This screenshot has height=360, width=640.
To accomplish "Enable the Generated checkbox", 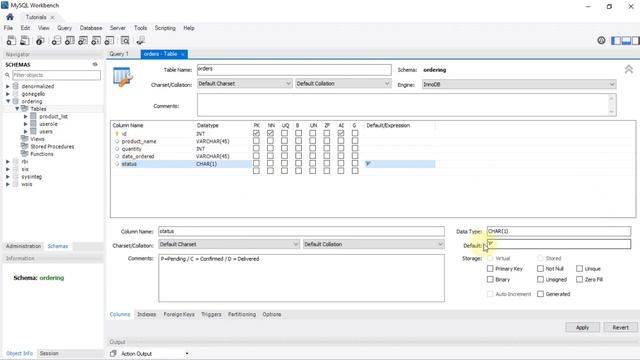I will pyautogui.click(x=540, y=294).
